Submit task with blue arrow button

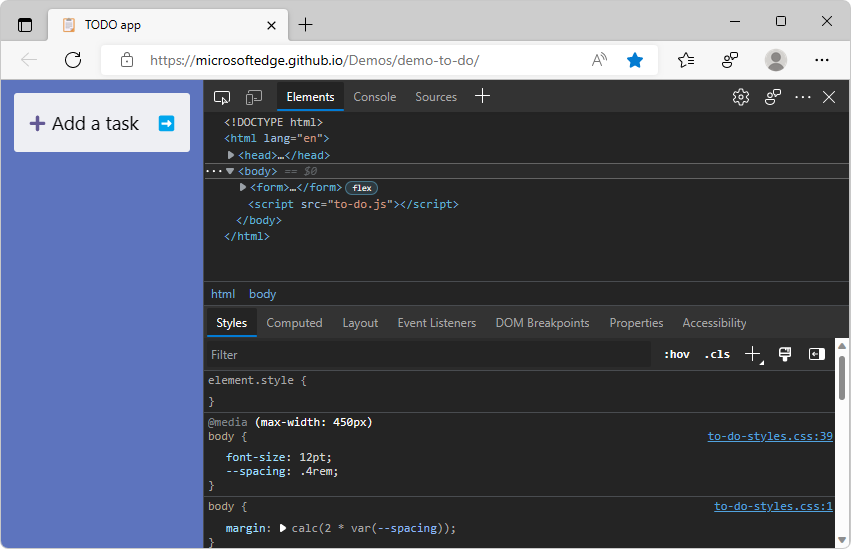(x=166, y=123)
